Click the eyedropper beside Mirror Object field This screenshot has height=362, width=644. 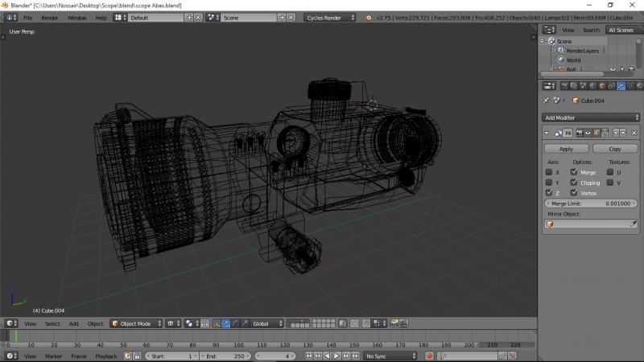point(634,224)
